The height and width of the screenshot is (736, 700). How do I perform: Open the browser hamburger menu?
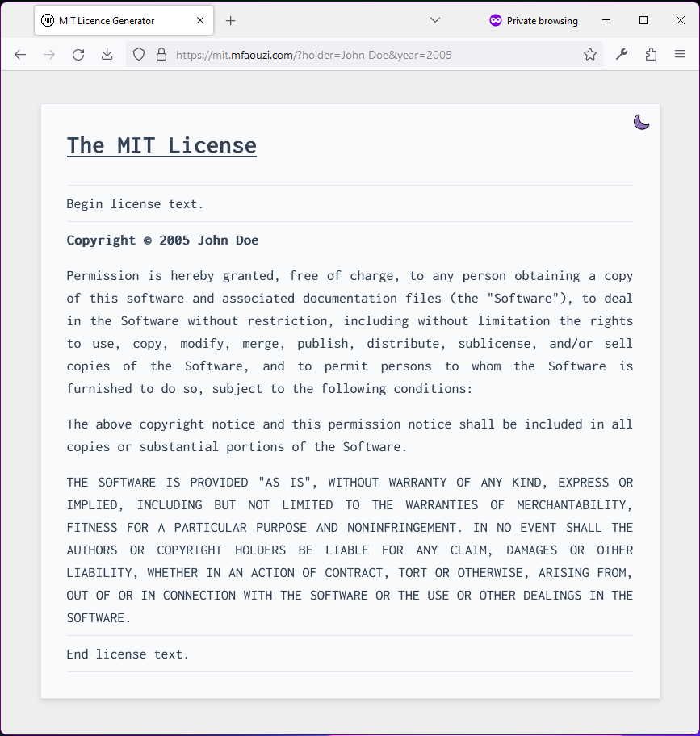[x=680, y=55]
